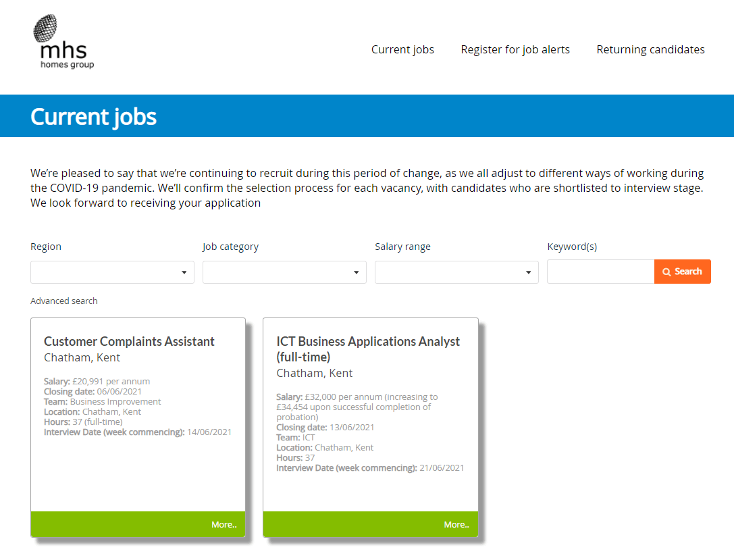Screen dimensions: 734x560
Task: Click the Search button
Action: coord(683,272)
